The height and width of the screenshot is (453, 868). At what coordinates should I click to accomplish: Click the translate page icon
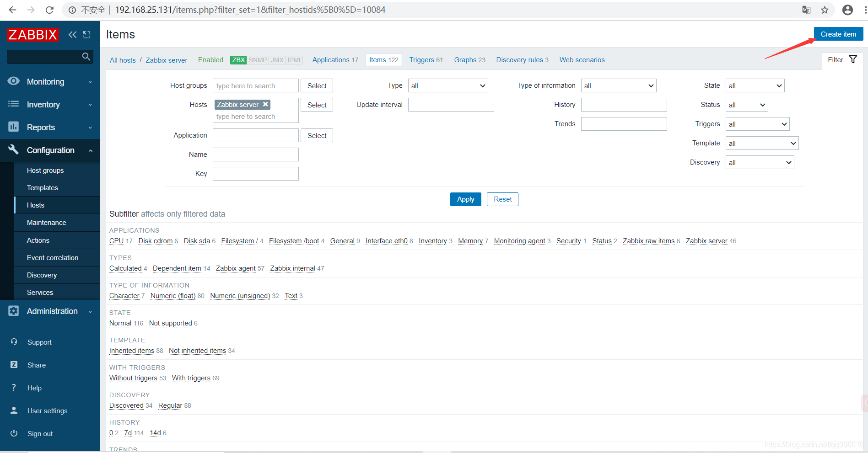[x=806, y=10]
